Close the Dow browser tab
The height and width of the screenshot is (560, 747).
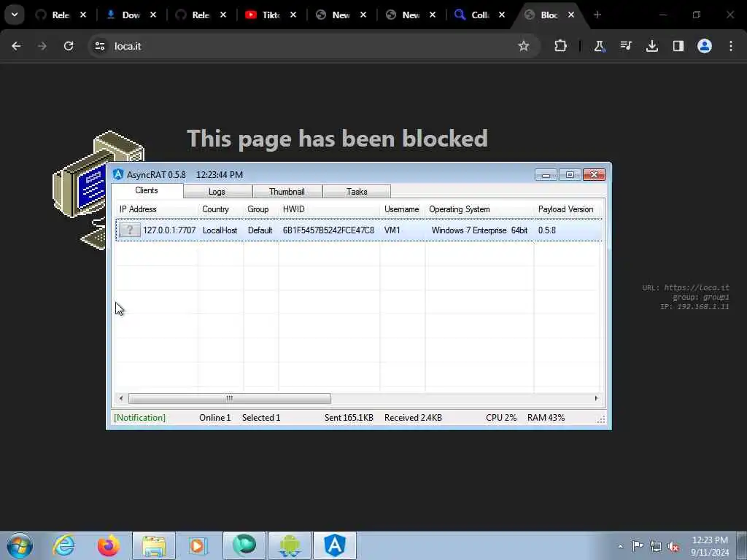(153, 15)
